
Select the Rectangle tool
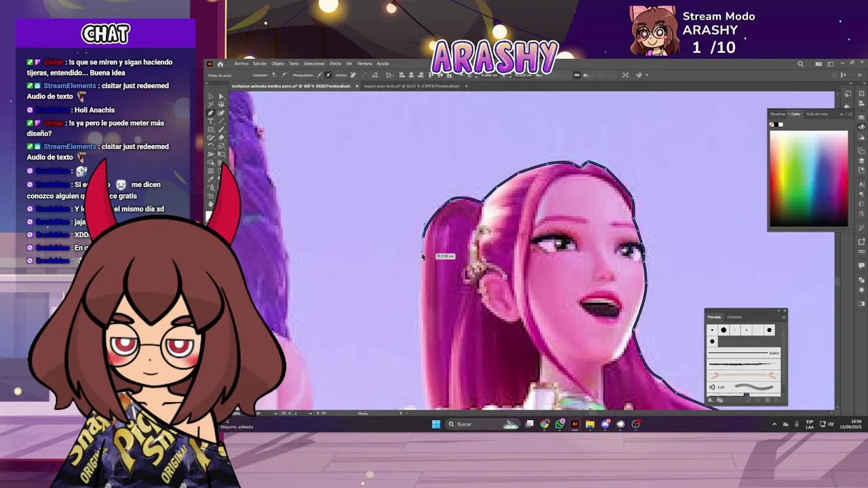(210, 129)
